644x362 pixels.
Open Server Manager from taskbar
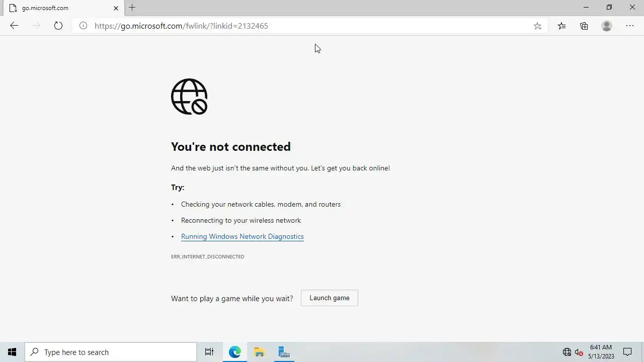284,352
